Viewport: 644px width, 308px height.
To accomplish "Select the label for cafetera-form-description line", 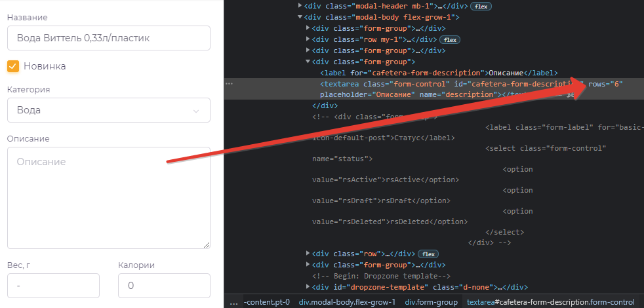I will coord(438,73).
